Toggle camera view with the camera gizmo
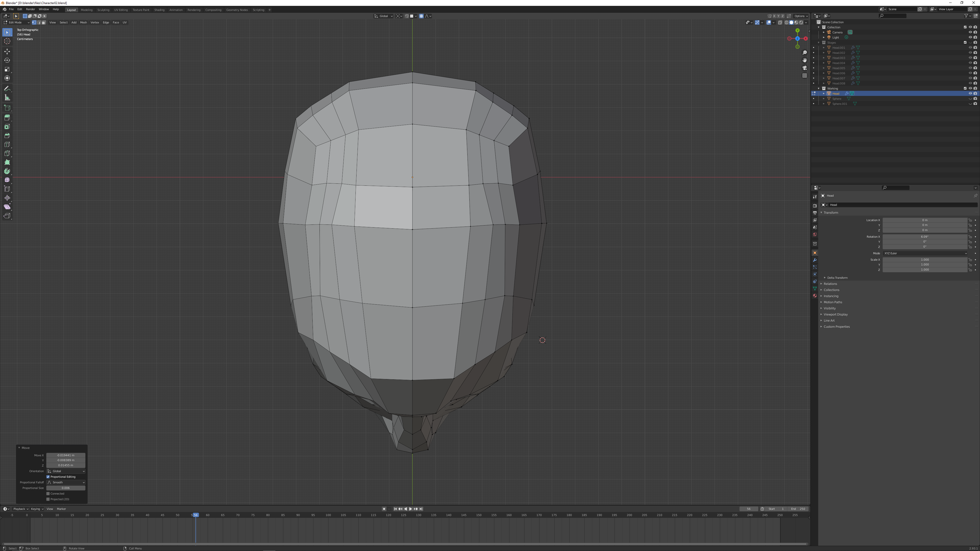980x551 pixels. [804, 68]
